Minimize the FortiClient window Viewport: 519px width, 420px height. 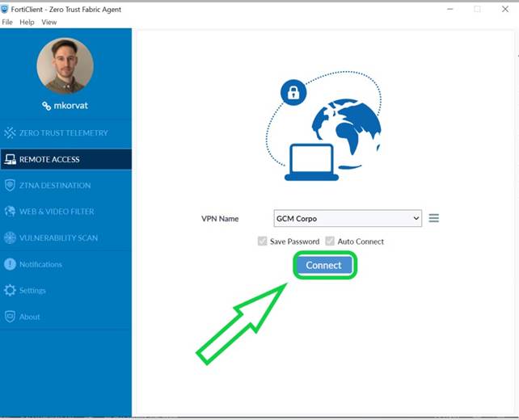click(x=449, y=9)
